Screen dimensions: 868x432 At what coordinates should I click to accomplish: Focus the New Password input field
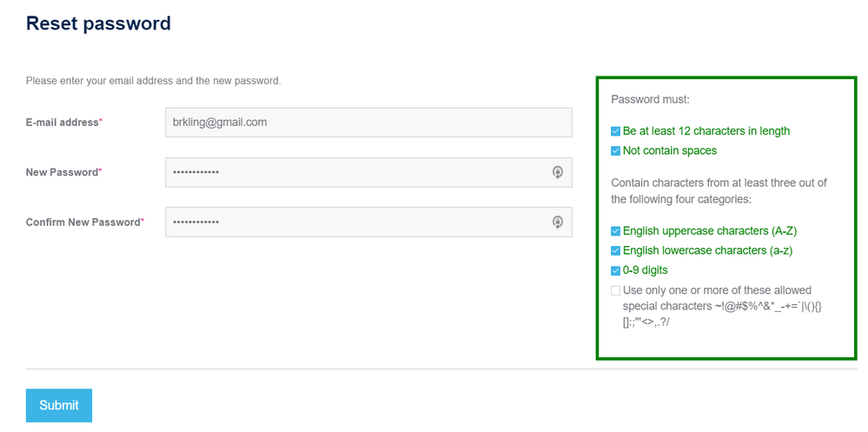coord(368,172)
